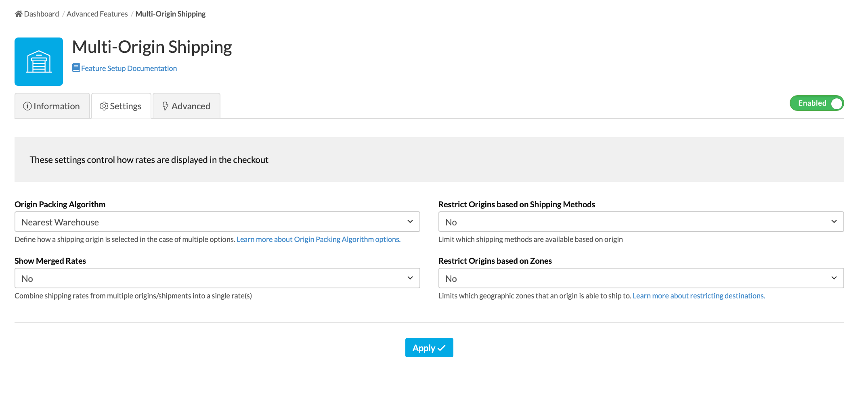The width and height of the screenshot is (868, 396).
Task: Click the gear icon on Settings tab
Action: click(x=104, y=106)
